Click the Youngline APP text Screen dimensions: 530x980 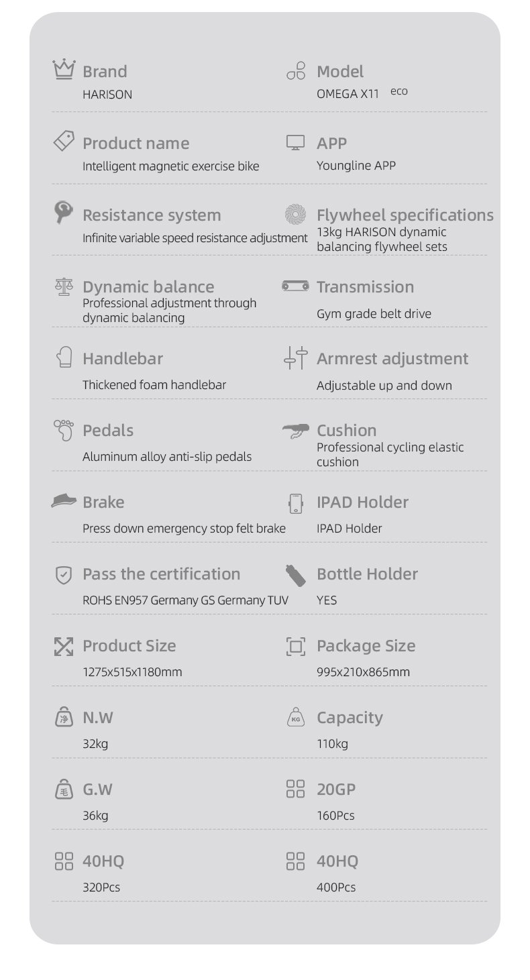click(356, 166)
